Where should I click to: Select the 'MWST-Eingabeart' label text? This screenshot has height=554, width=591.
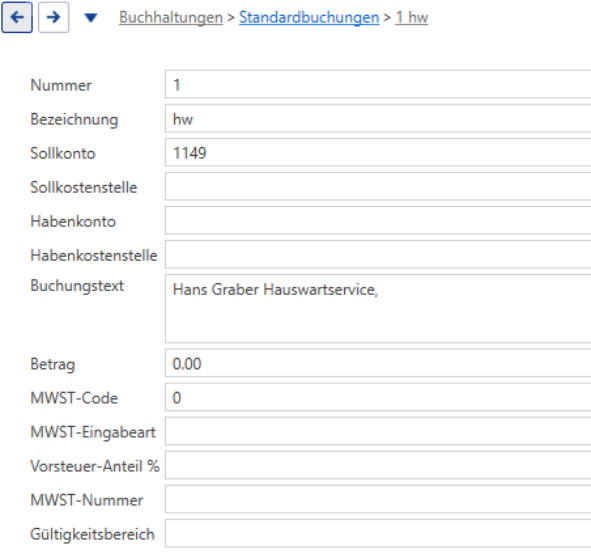93,433
